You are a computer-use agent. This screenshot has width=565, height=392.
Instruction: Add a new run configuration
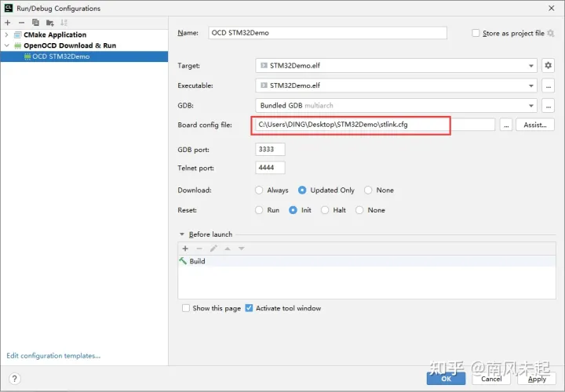coord(8,23)
